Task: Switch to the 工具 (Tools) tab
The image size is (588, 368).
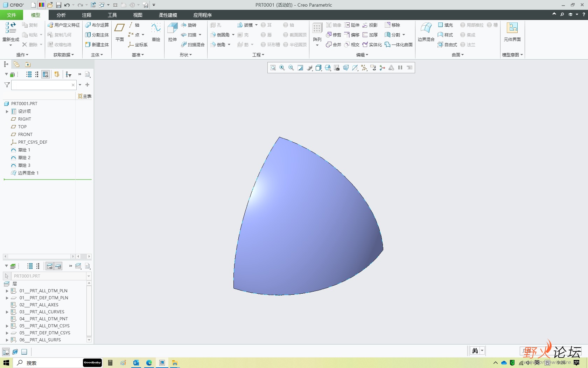Action: coord(112,15)
